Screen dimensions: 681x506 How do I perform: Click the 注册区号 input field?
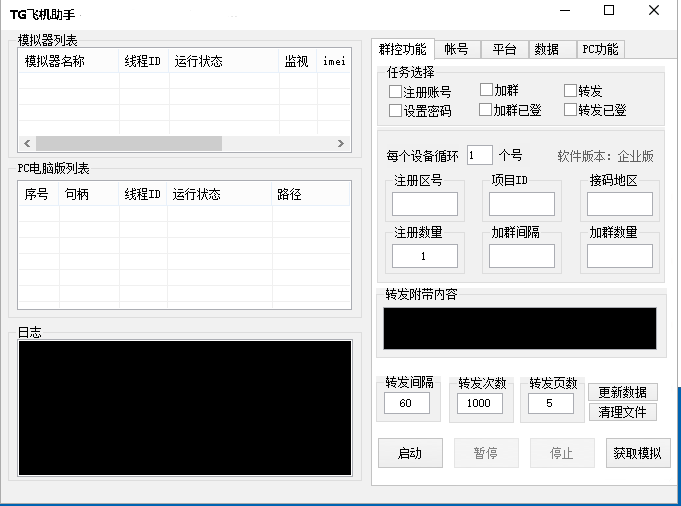pos(425,204)
